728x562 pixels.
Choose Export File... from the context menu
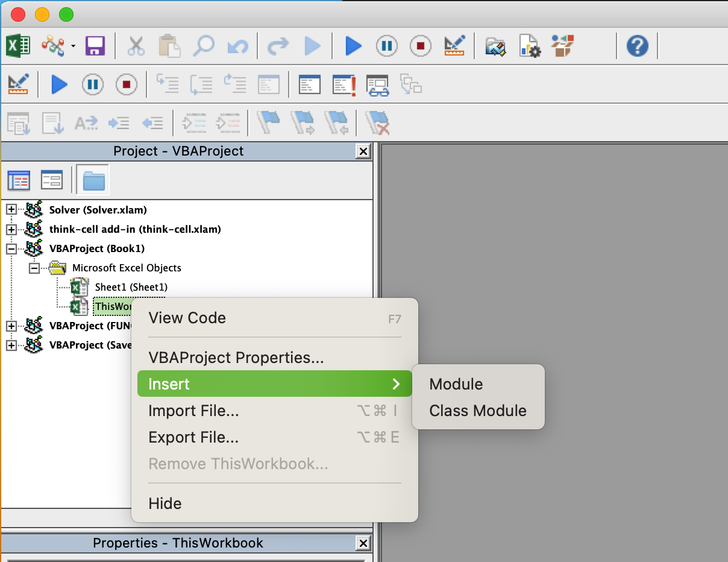275,437
